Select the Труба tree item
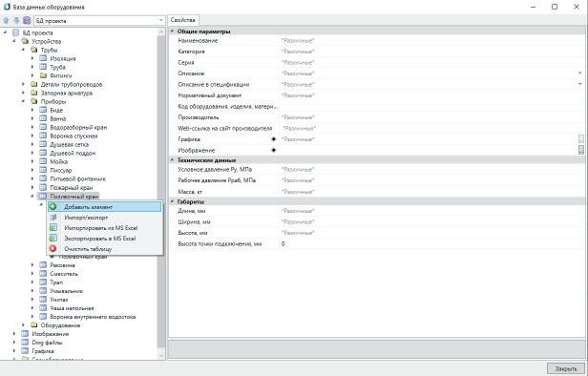 [57, 67]
